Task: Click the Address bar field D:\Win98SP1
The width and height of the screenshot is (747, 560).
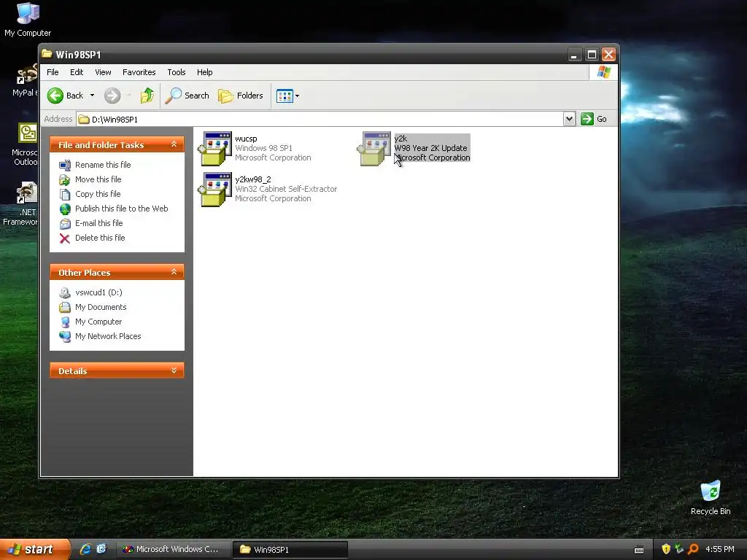Action: [320, 119]
